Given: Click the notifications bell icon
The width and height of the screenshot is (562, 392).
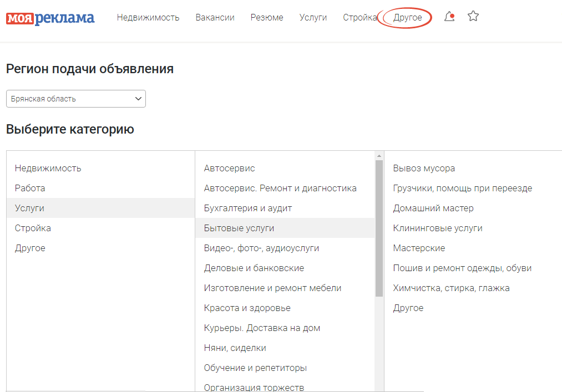Looking at the screenshot, I should 449,17.
